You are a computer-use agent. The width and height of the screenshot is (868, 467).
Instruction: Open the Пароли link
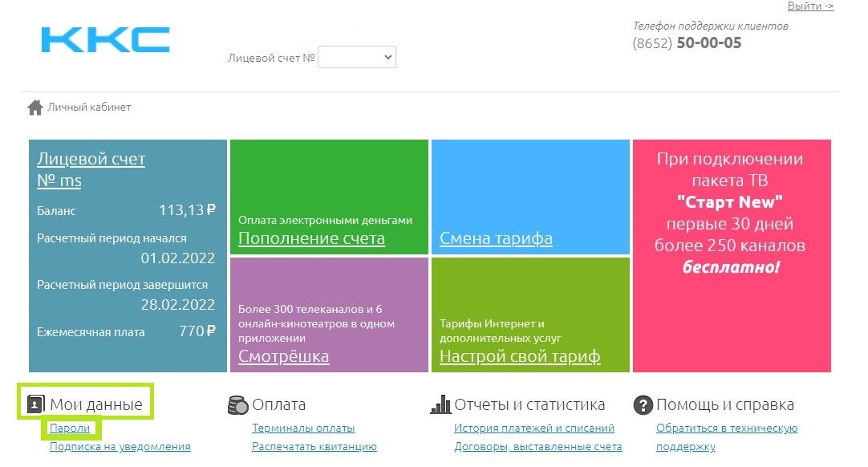[x=70, y=428]
